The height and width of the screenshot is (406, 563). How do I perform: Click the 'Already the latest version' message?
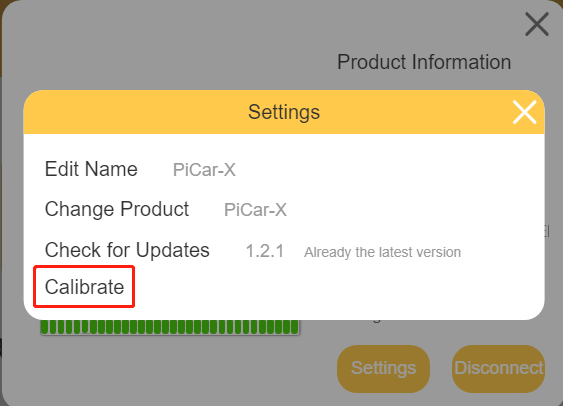pyautogui.click(x=382, y=252)
